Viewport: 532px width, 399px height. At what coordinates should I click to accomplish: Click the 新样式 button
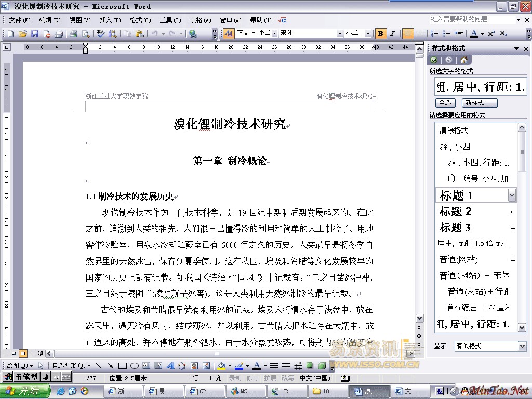pos(480,103)
